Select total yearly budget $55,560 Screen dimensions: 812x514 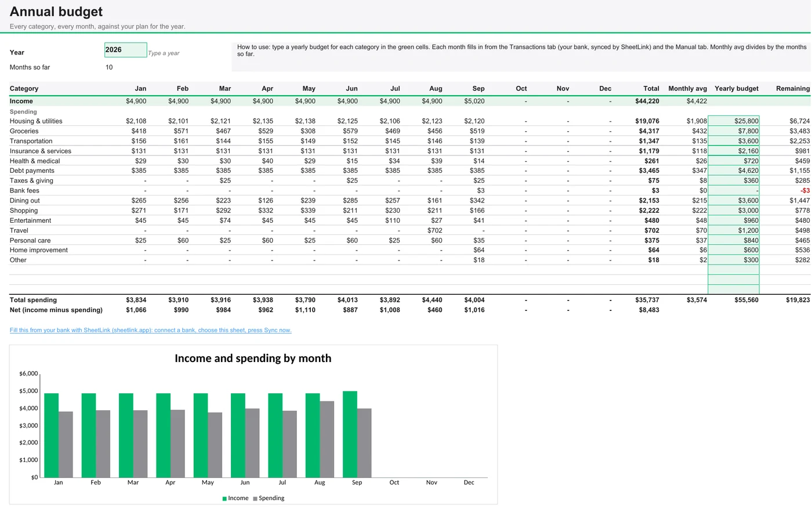click(746, 300)
